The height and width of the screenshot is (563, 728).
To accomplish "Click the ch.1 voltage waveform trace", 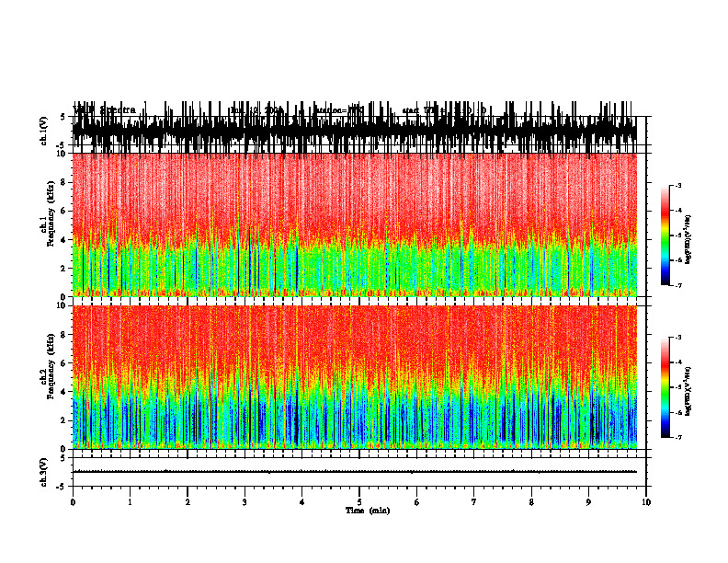I will (x=355, y=130).
